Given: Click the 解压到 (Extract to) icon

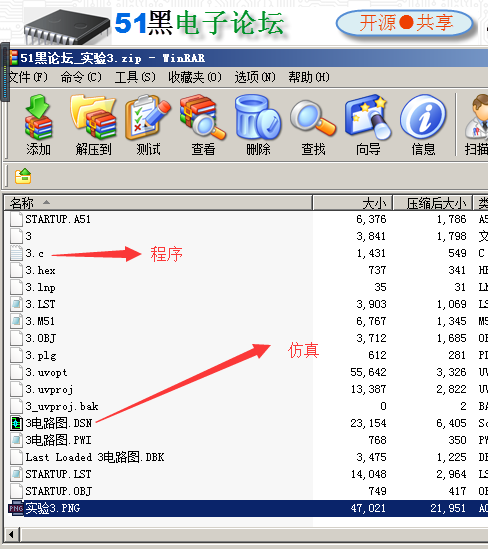Looking at the screenshot, I should click(93, 125).
